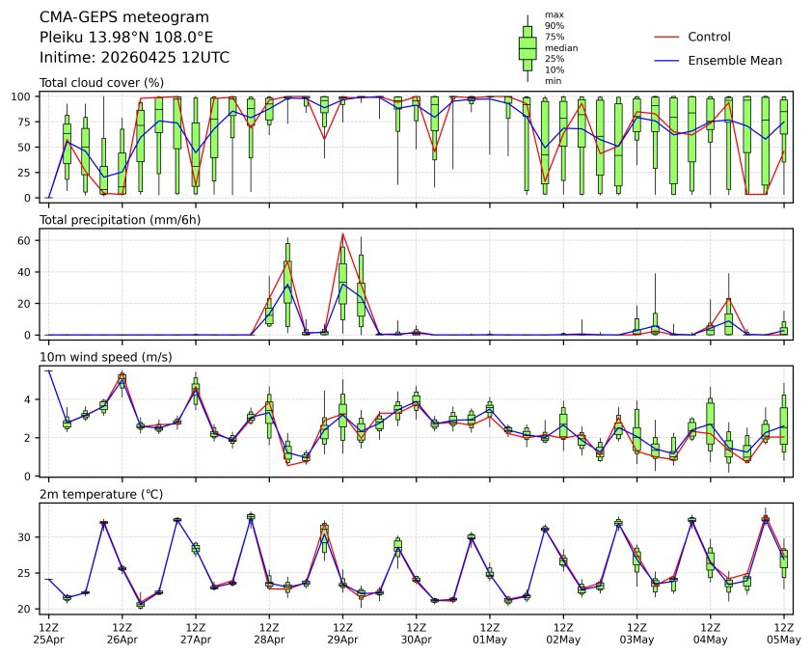Click the Total precipitation (mm/6h) panel title
This screenshot has width=812, height=656.
click(x=119, y=220)
